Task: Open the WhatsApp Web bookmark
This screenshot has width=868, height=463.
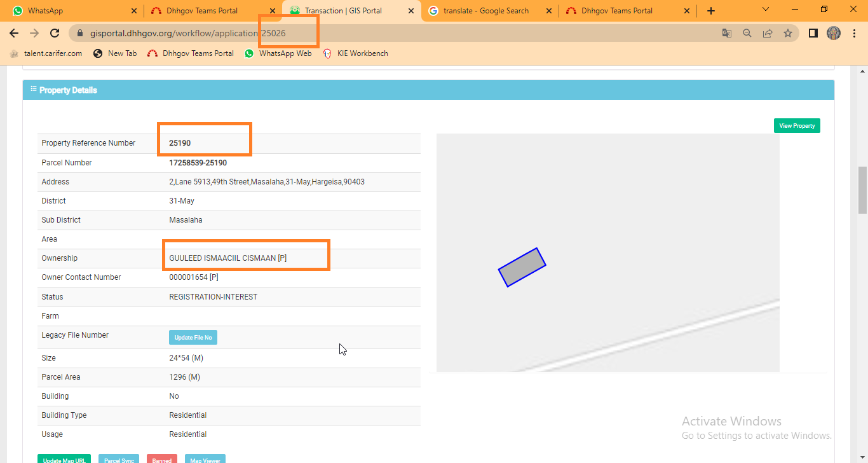Action: 278,53
